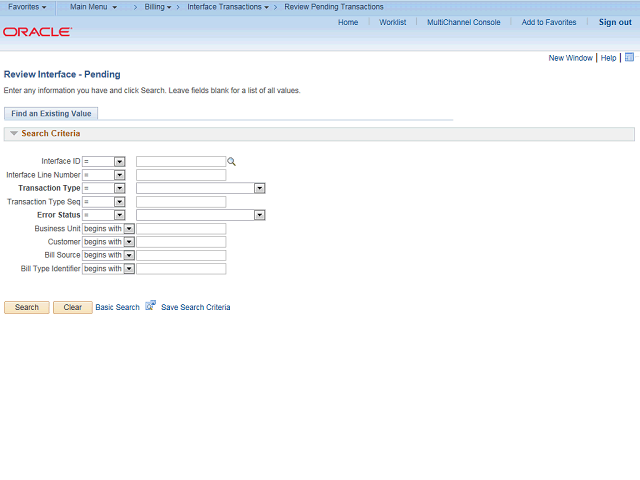This screenshot has width=640, height=480.
Task: Open the Favorites menu
Action: [27, 7]
